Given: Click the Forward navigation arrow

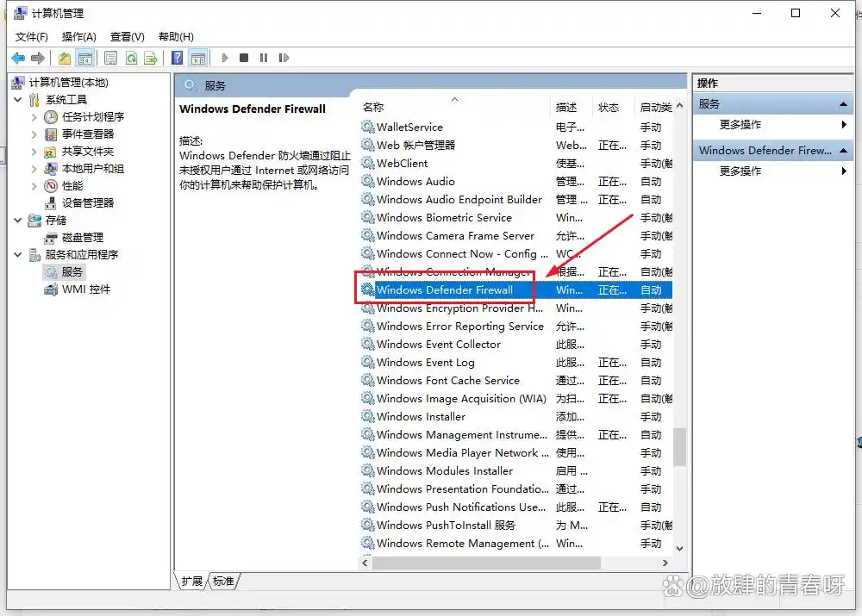Looking at the screenshot, I should point(37,58).
